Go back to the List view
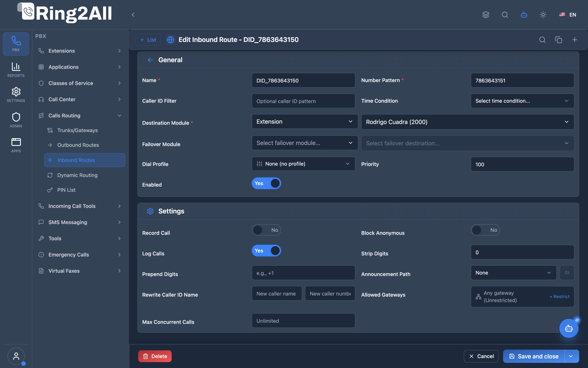The width and height of the screenshot is (588, 368). [148, 40]
